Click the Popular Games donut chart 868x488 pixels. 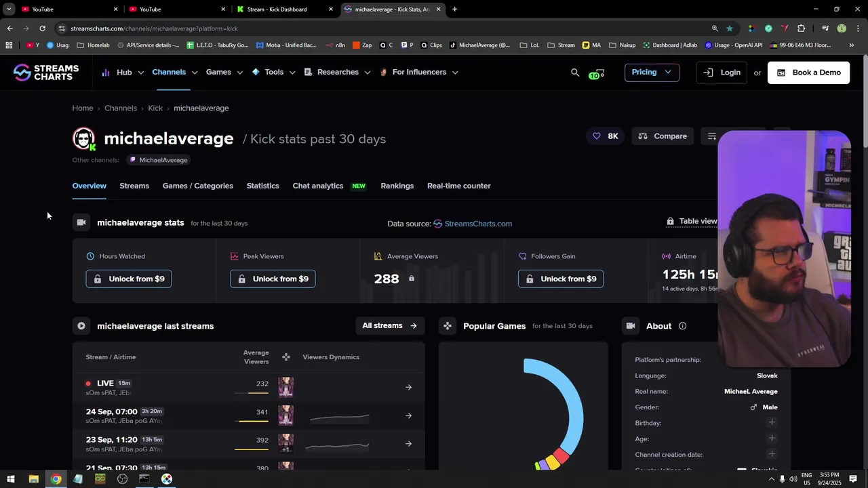pos(553,413)
